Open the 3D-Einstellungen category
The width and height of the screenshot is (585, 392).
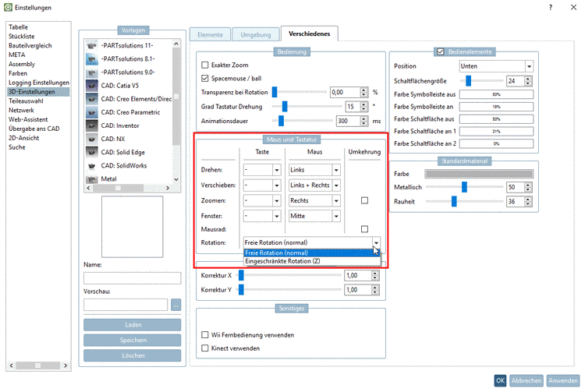[38, 92]
